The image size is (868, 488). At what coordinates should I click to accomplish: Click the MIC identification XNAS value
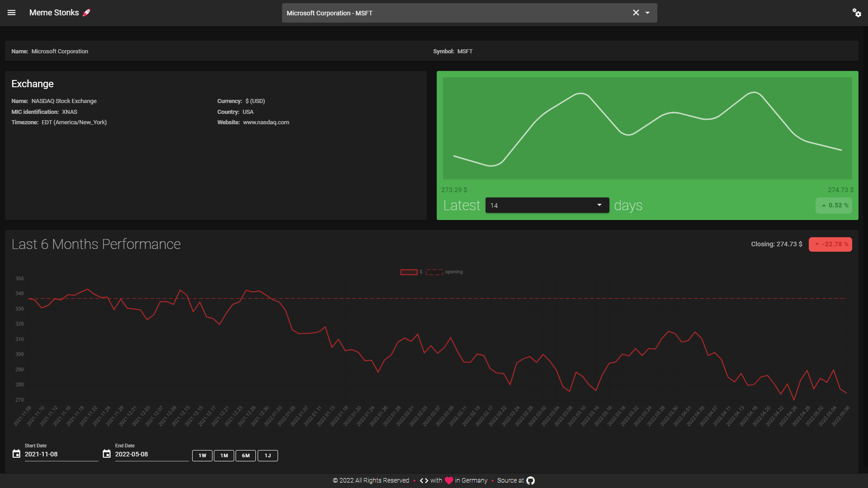tap(70, 112)
